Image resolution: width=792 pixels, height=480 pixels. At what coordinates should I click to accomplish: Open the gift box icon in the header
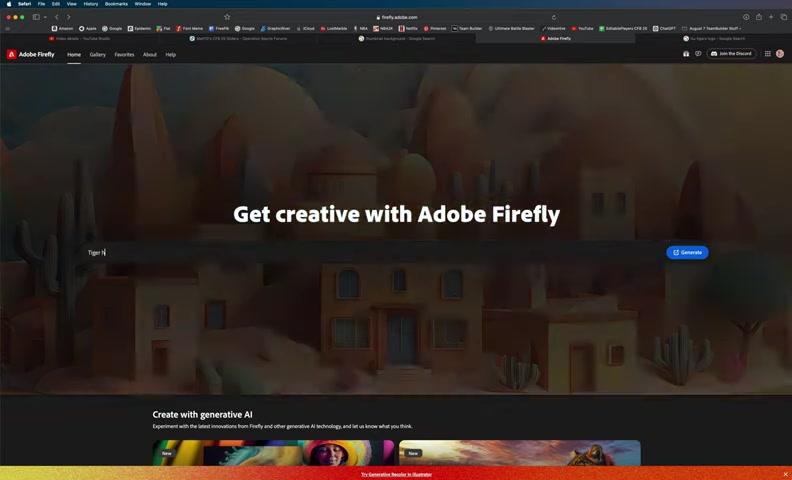[686, 54]
